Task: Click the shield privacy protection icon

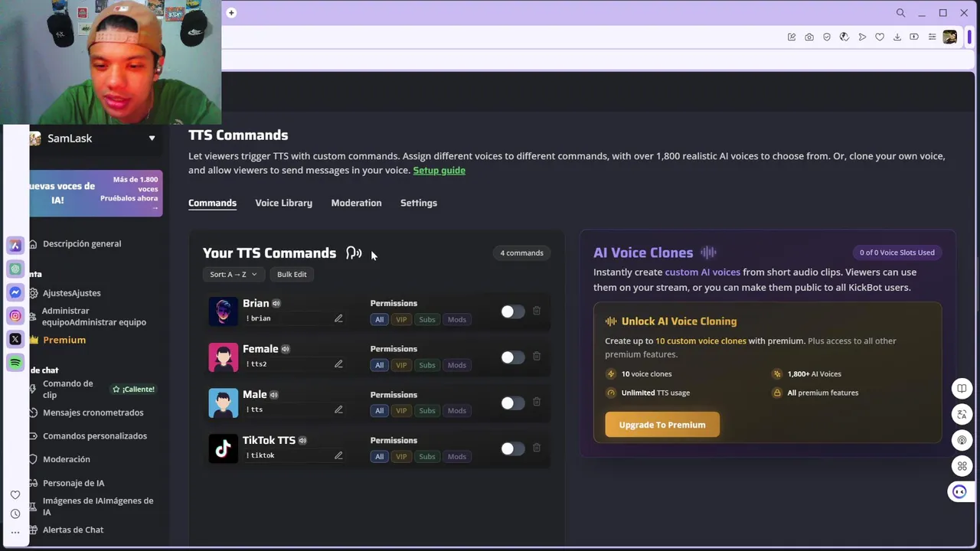Action: point(827,37)
